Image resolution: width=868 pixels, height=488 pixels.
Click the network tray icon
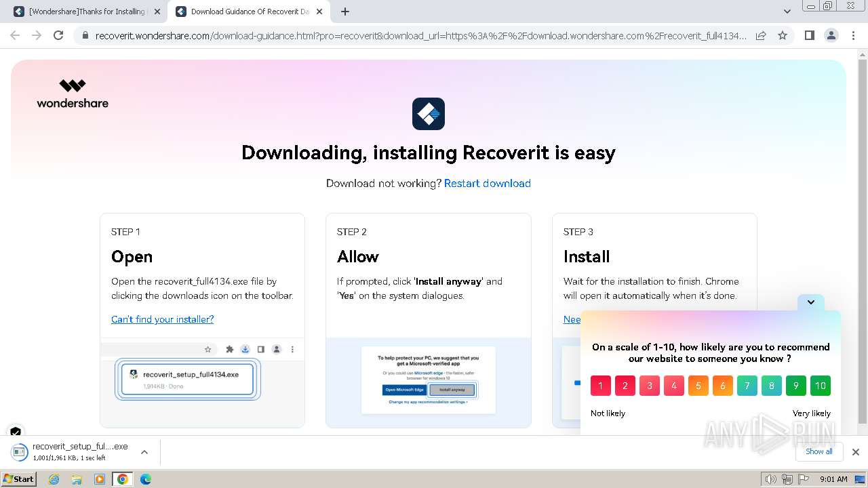coord(787,479)
